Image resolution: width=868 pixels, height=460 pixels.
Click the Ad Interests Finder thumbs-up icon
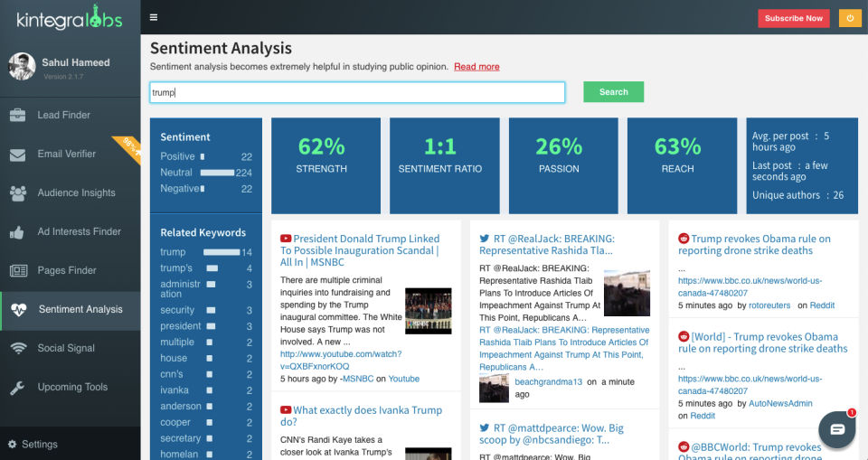(17, 232)
